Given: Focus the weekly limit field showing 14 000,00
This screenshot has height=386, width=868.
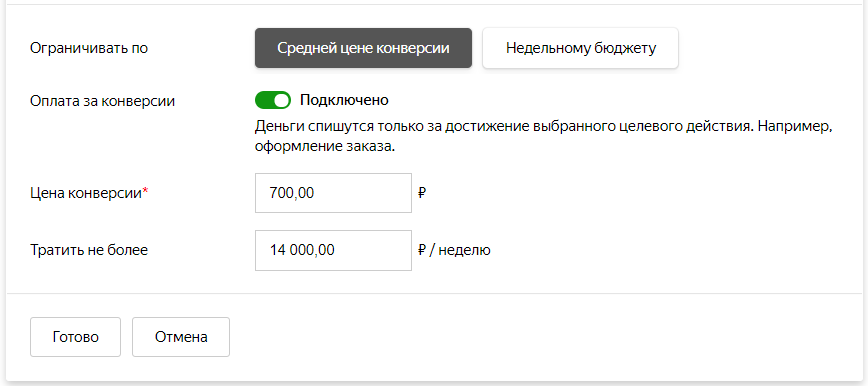Looking at the screenshot, I should pos(333,250).
